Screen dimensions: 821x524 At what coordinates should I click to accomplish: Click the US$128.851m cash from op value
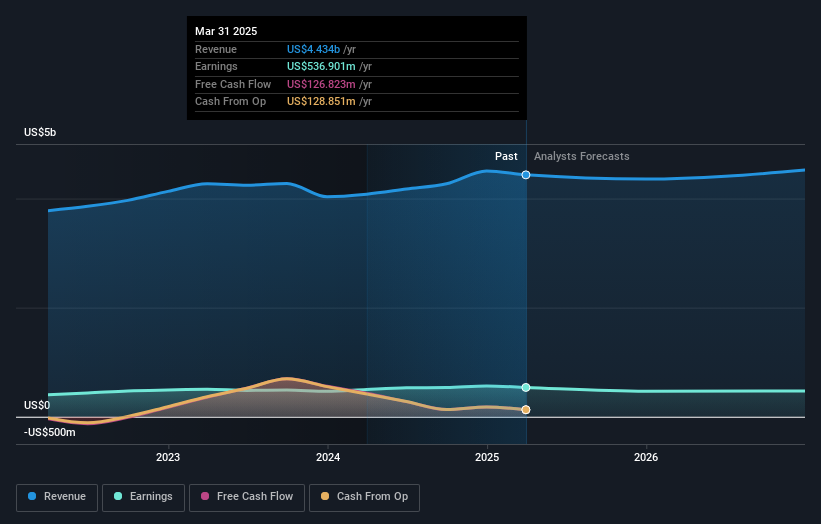pyautogui.click(x=321, y=102)
